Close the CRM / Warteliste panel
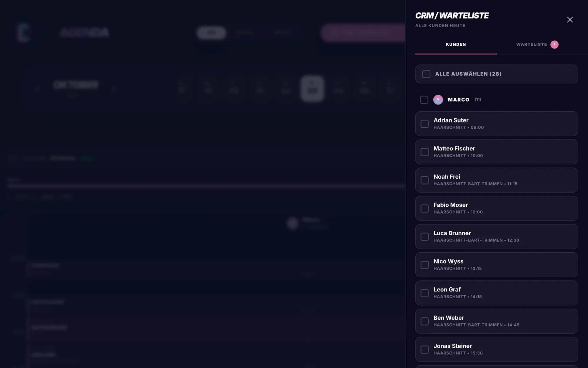 tap(570, 20)
